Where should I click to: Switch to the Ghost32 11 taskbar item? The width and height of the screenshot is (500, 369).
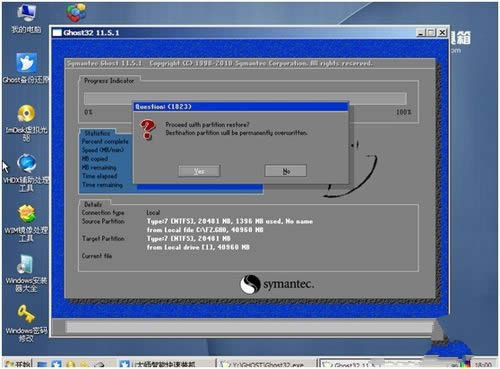350,364
